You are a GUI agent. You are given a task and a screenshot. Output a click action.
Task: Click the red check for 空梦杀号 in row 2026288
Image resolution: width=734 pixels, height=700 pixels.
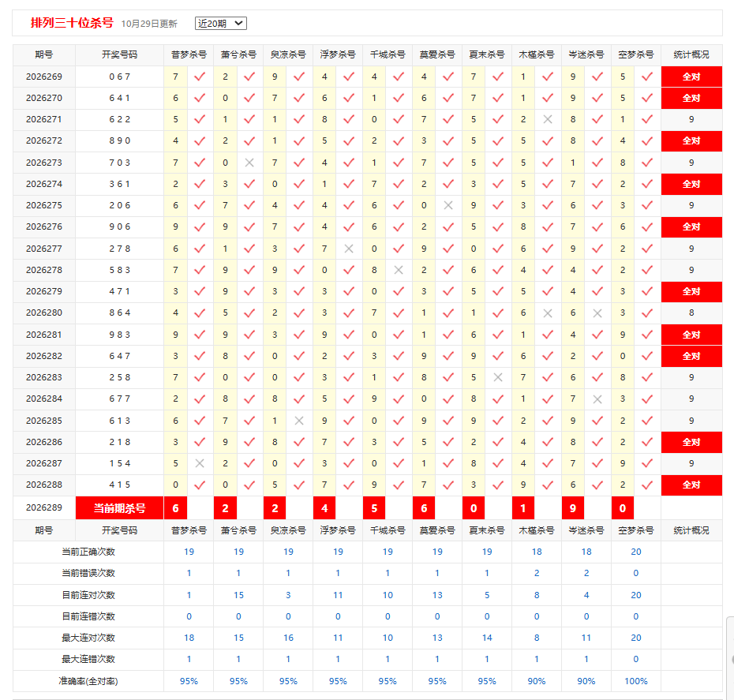click(x=647, y=485)
